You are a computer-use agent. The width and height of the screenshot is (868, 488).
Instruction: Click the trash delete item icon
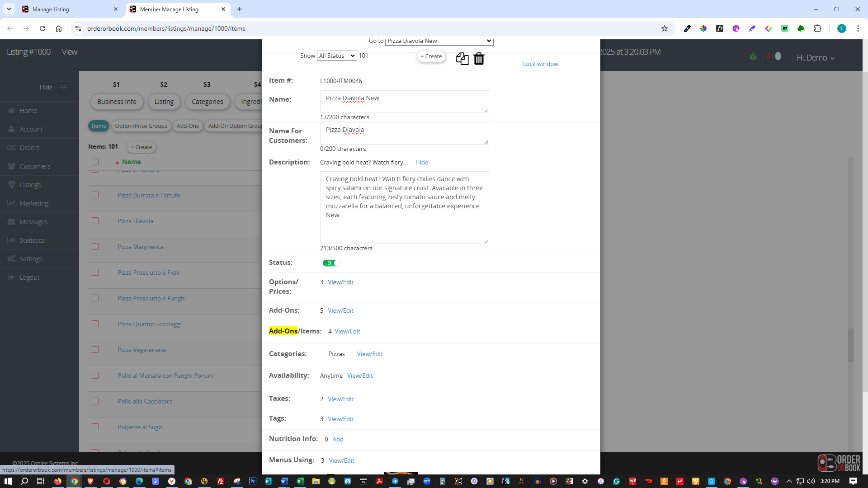479,59
